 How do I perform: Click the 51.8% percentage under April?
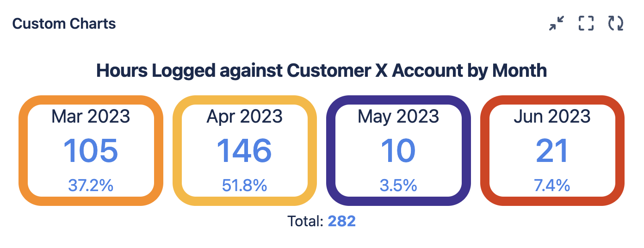[x=245, y=185]
